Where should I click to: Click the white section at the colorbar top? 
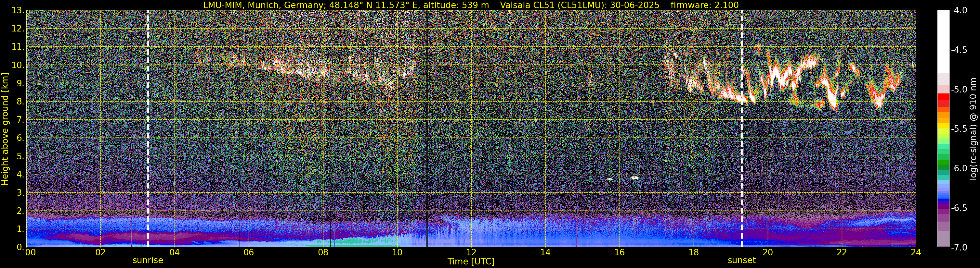(x=943, y=42)
